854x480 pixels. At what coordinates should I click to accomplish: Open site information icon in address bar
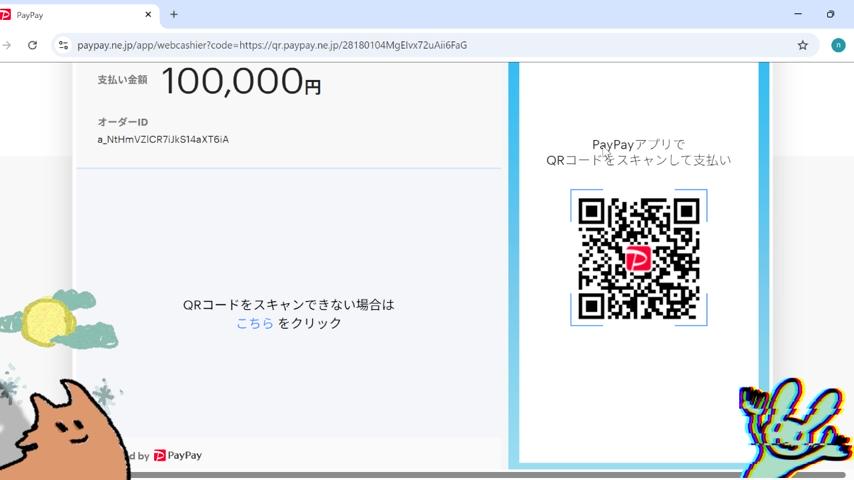[64, 45]
